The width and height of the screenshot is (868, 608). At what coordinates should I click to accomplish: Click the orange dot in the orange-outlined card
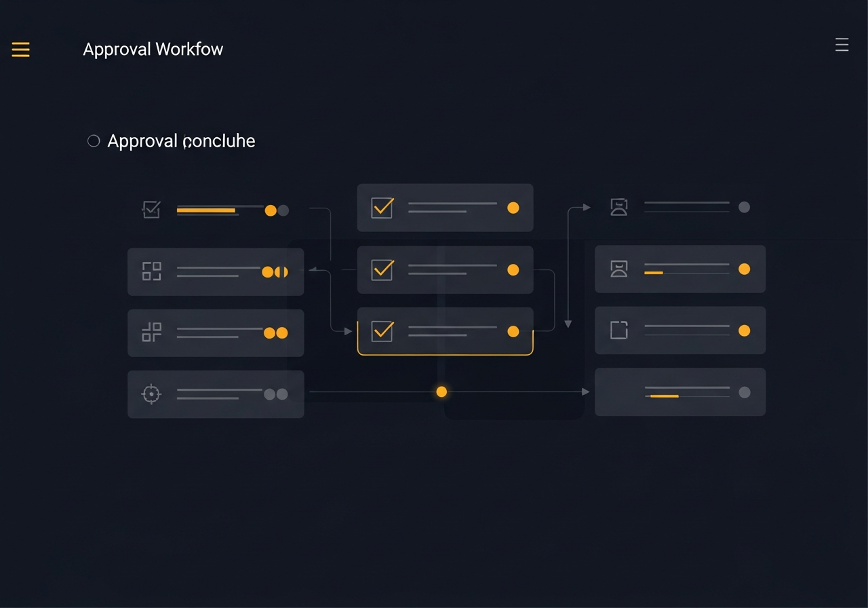(513, 331)
